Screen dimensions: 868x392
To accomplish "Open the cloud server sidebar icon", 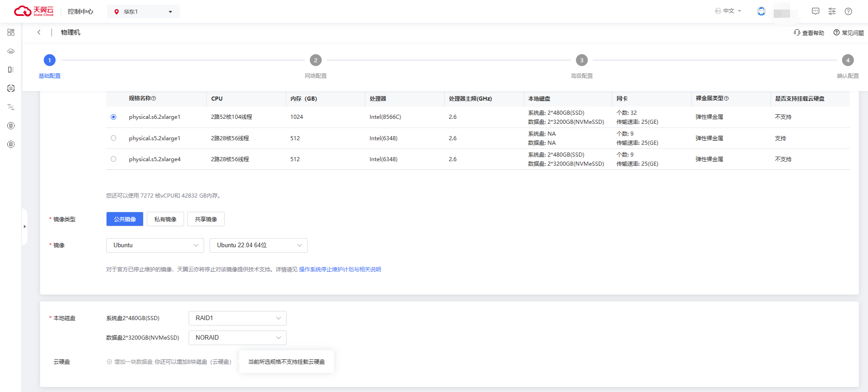I will click(11, 51).
